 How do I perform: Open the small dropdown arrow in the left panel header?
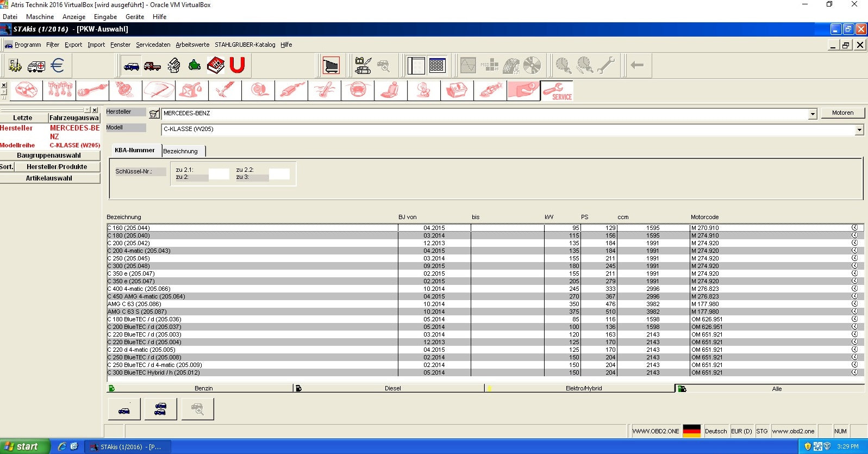pyautogui.click(x=88, y=110)
